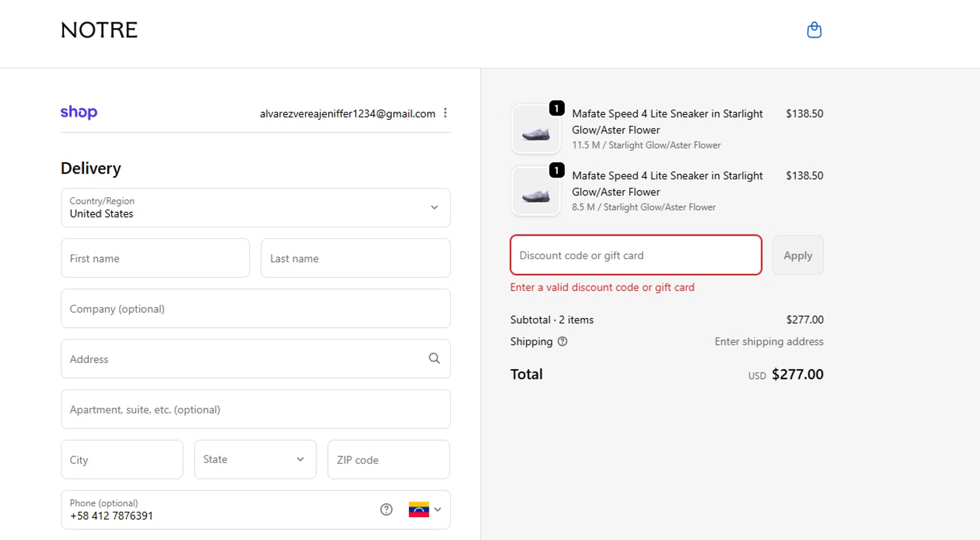Click the 'Enter shipping address' text
Image resolution: width=980 pixels, height=540 pixels.
tap(769, 341)
